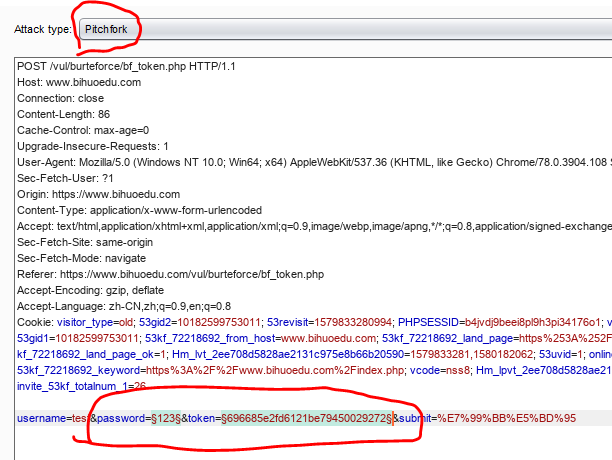Image resolution: width=612 pixels, height=460 pixels.
Task: Click the 53revisit cookie parameter
Action: 329,322
